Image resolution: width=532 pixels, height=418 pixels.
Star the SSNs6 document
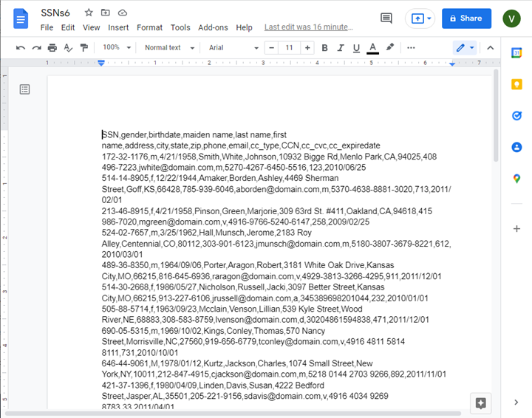click(89, 13)
